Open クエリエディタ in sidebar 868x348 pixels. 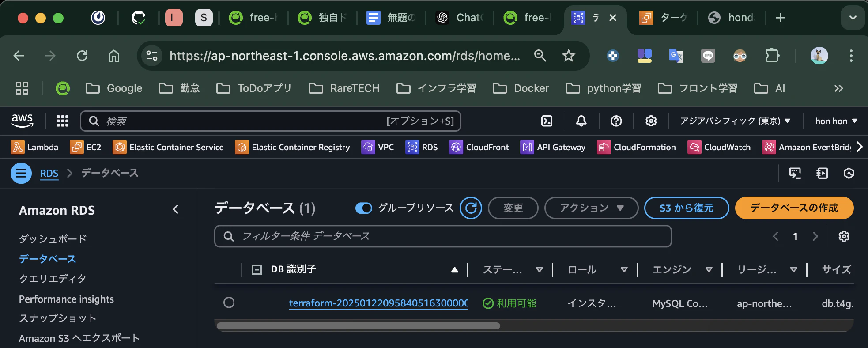[x=53, y=279]
